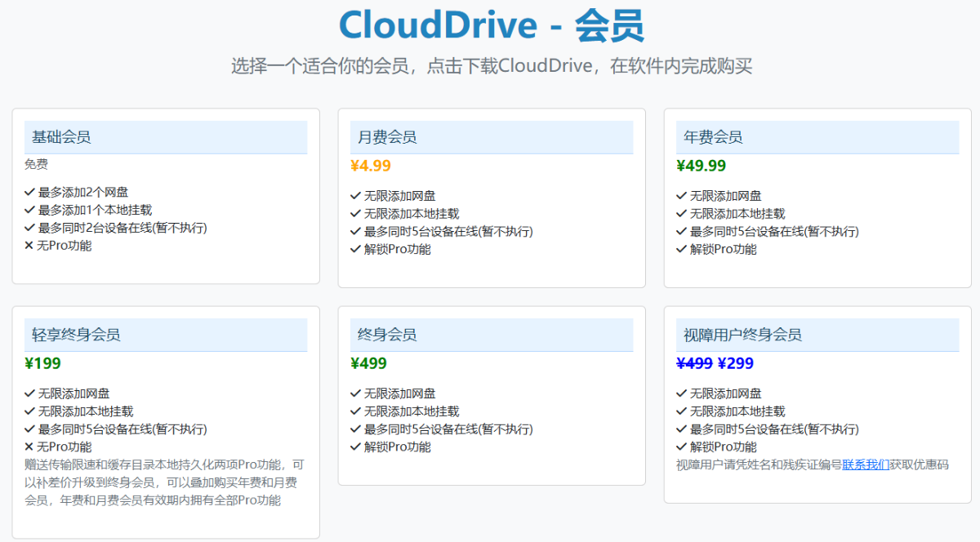The height and width of the screenshot is (542, 980).
Task: Select the ¥4.99 price in 月费会员
Action: coord(368,165)
